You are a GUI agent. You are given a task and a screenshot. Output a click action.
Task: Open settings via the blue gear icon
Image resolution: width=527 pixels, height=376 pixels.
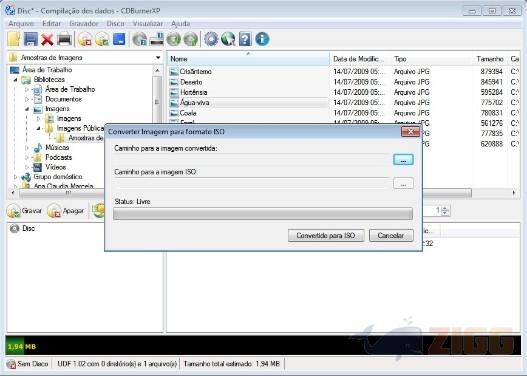211,39
